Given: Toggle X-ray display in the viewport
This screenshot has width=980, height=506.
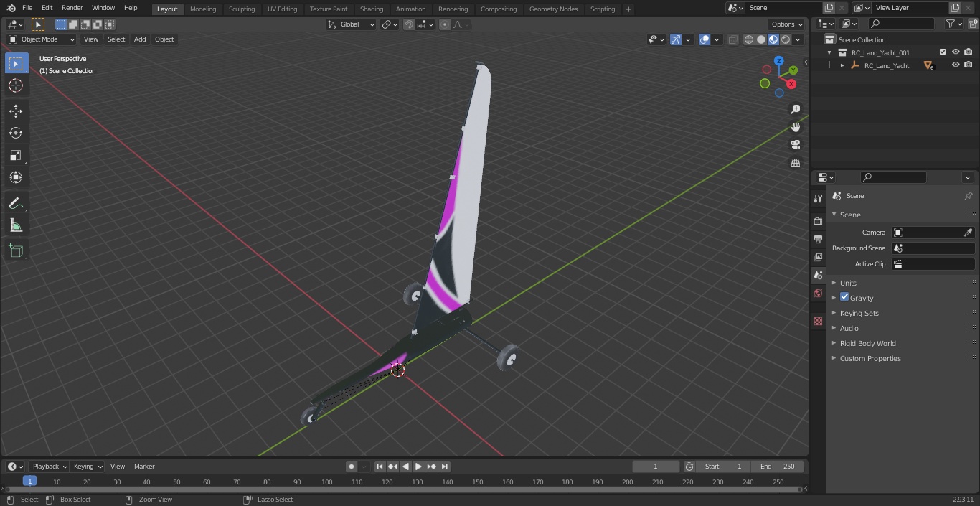Looking at the screenshot, I should [x=732, y=39].
